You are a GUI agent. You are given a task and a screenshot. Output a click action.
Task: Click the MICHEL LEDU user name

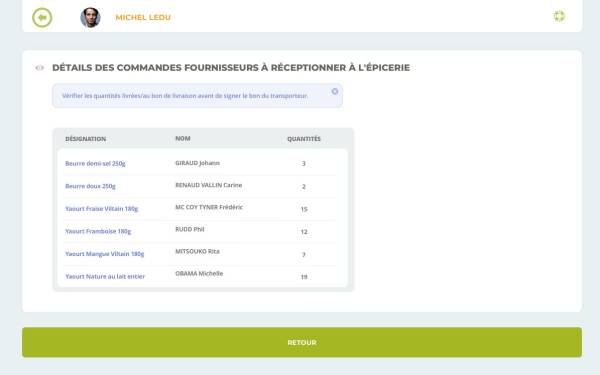[143, 18]
